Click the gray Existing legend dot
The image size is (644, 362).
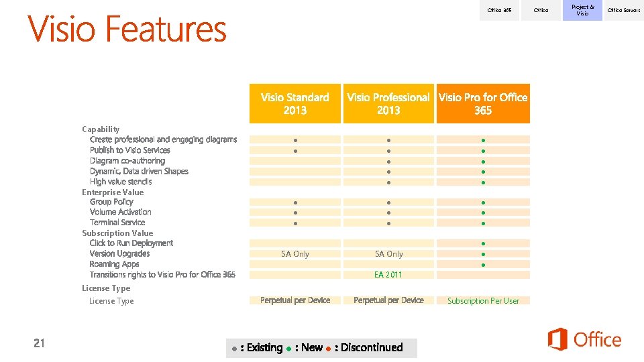point(234,349)
